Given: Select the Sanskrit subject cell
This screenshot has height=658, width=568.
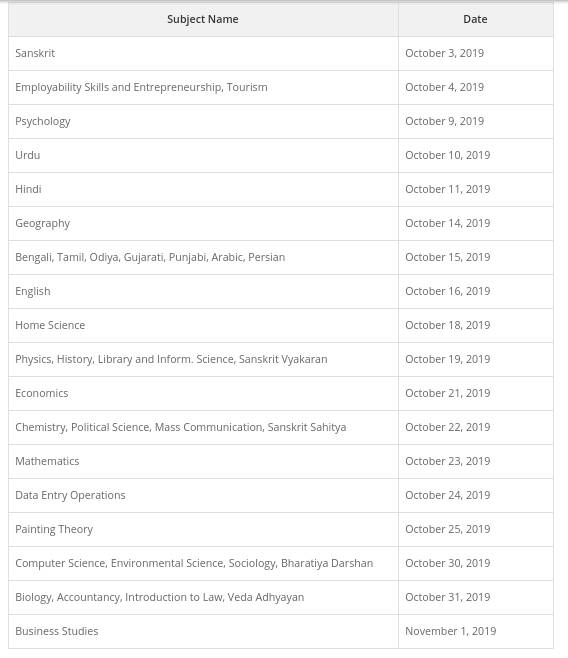Looking at the screenshot, I should coord(203,53).
